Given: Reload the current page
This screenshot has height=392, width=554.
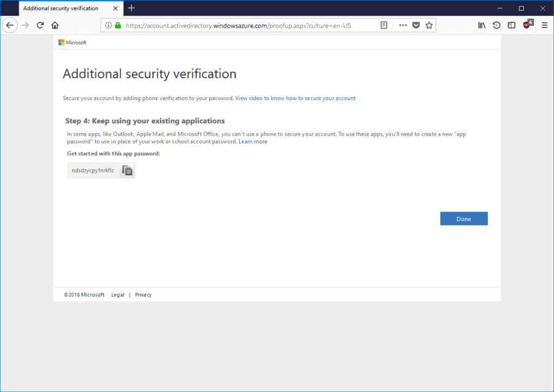Looking at the screenshot, I should tap(40, 25).
